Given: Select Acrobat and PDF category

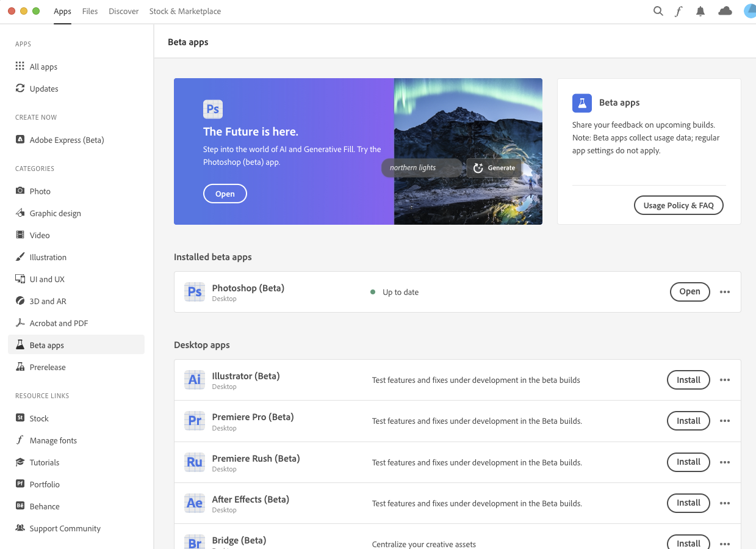Looking at the screenshot, I should point(76,323).
